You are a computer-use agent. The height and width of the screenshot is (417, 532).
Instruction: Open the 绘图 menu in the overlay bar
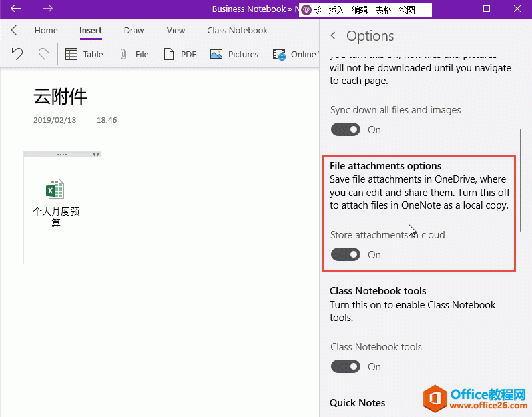407,10
